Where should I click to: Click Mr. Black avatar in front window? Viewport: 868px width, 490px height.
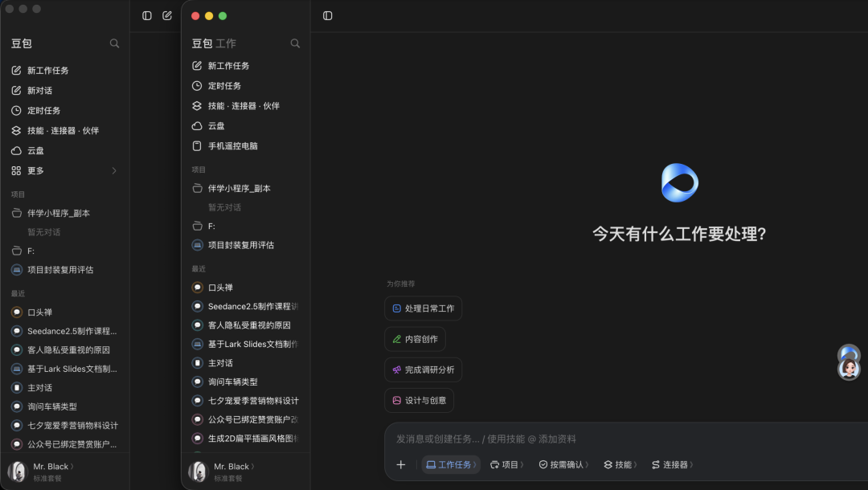[x=198, y=472]
